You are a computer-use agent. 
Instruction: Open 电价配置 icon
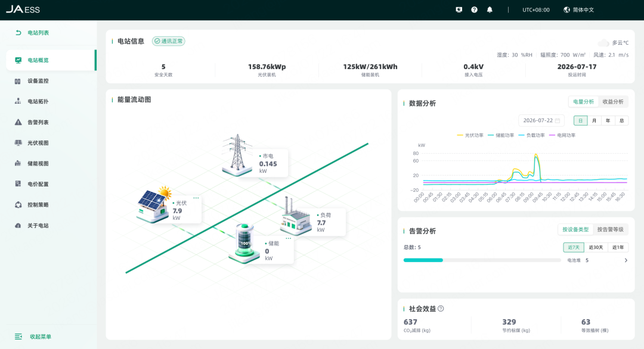[x=18, y=183]
